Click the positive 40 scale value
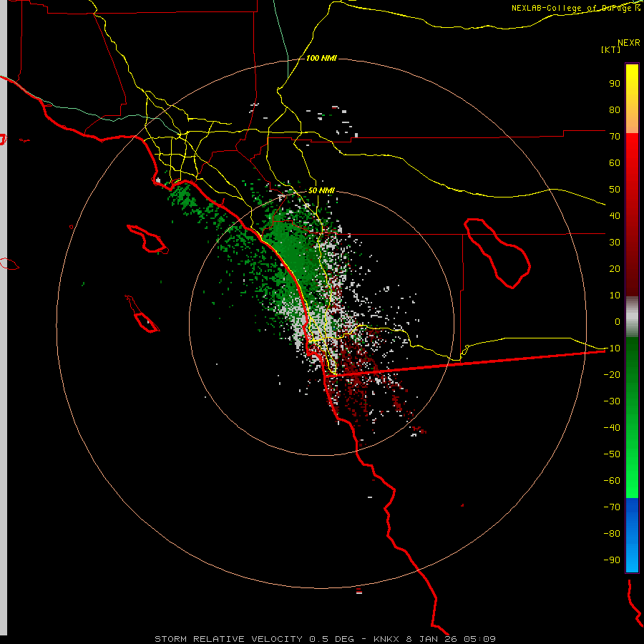The height and width of the screenshot is (644, 644). click(615, 215)
